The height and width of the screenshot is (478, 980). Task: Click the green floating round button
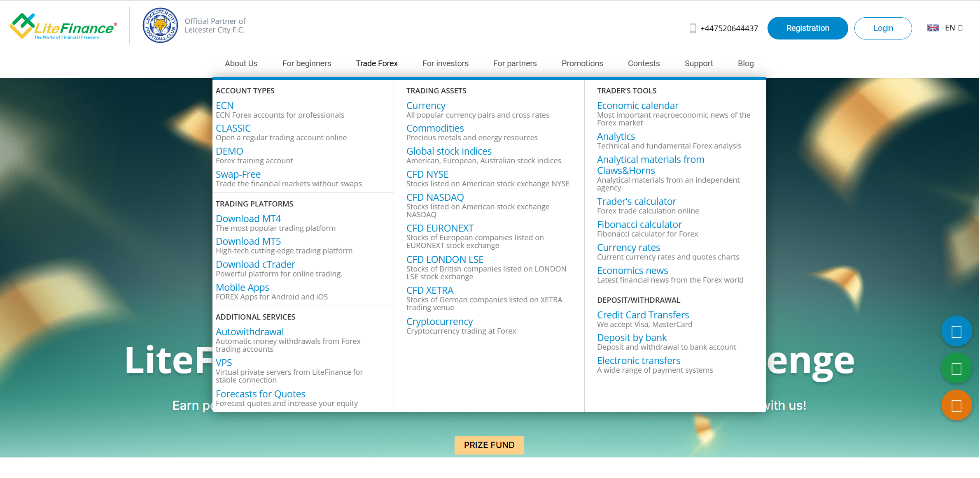[957, 368]
